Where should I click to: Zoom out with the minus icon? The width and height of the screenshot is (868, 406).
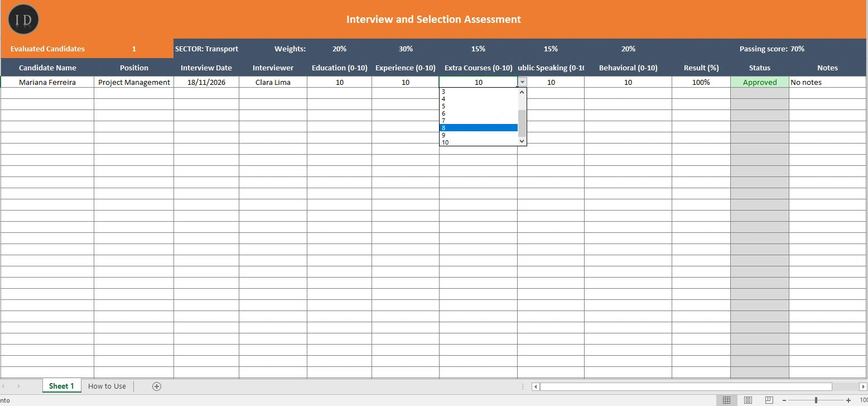point(784,400)
